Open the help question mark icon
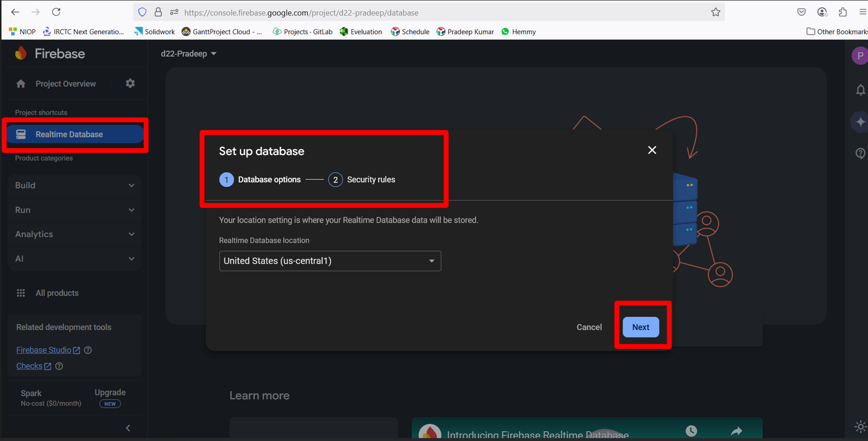Viewport: 868px width, 441px height. (861, 153)
